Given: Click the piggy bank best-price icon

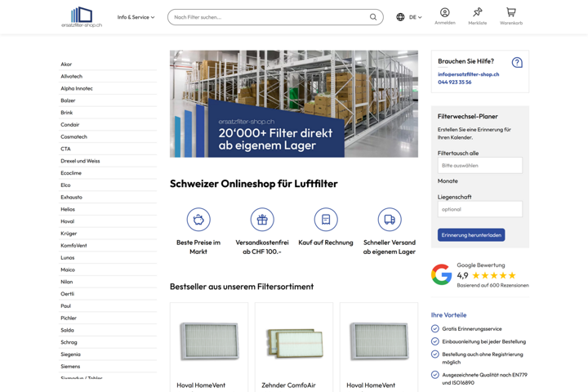Looking at the screenshot, I should pyautogui.click(x=198, y=220).
